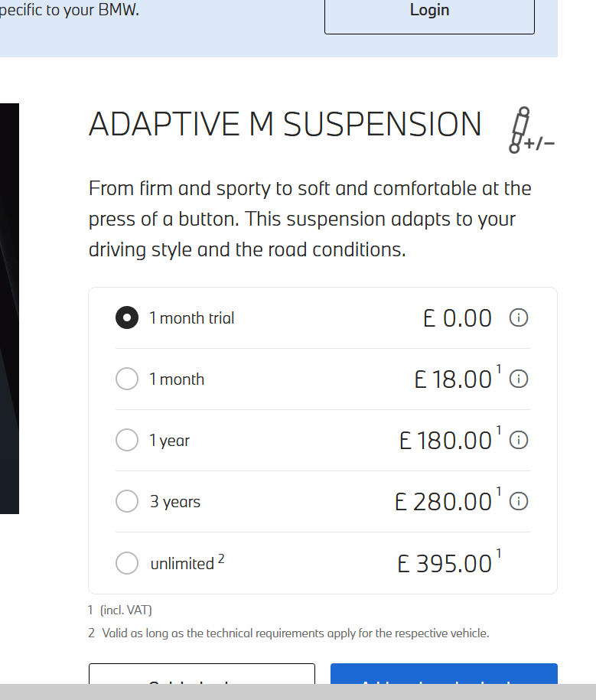Choose the 1 month subscription option
Viewport: 596px width, 700px height.
[x=127, y=379]
